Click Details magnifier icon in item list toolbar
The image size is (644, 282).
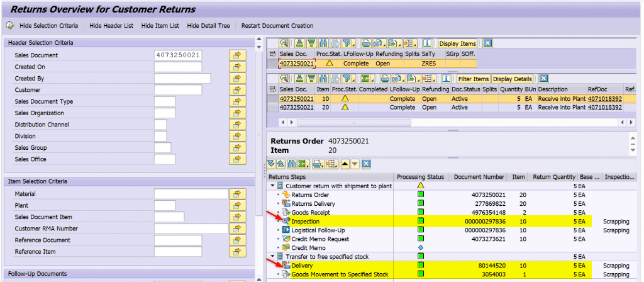pyautogui.click(x=284, y=79)
